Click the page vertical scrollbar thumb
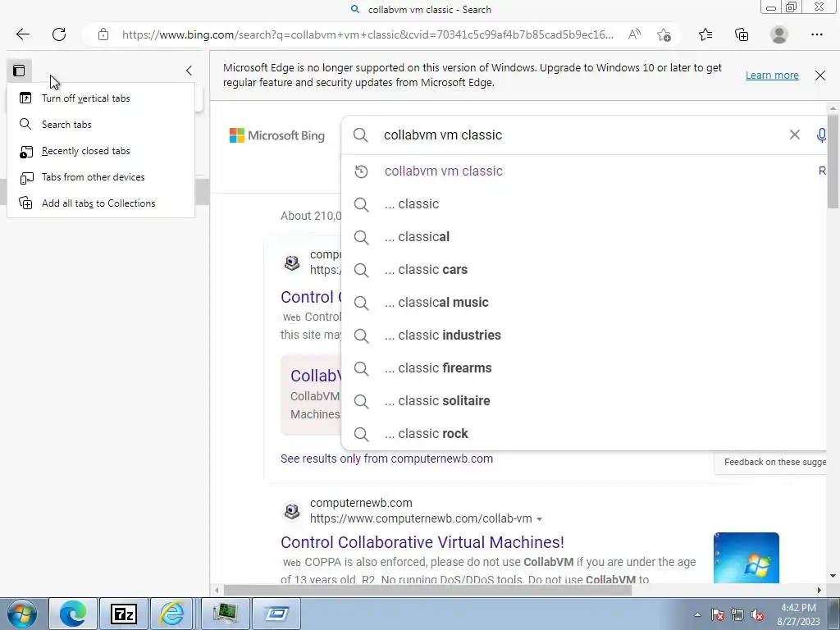The width and height of the screenshot is (840, 630). (833, 161)
